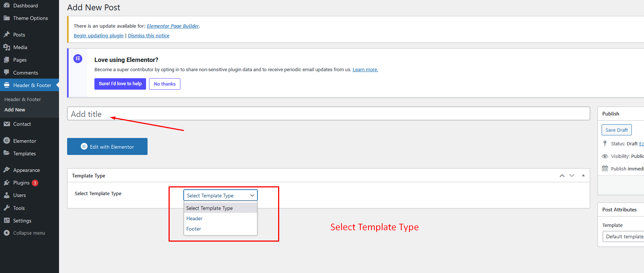The height and width of the screenshot is (273, 644).
Task: Click the Plugins update count badge
Action: [x=35, y=183]
